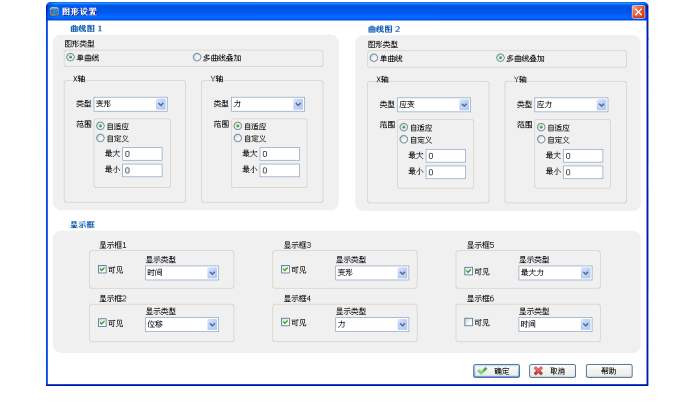Click the 取消 button with red X
The image size is (674, 410).
coord(551,371)
